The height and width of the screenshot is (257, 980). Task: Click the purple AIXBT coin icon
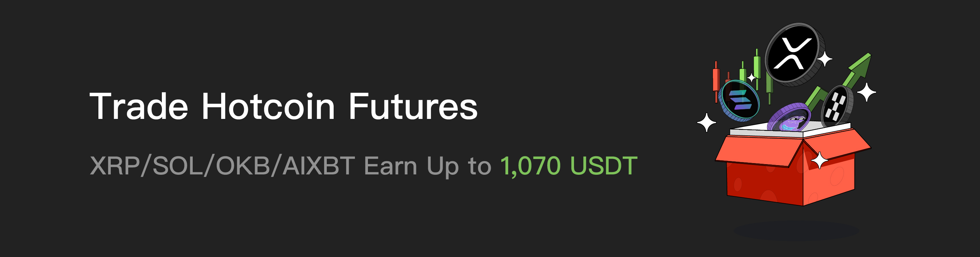point(789,117)
